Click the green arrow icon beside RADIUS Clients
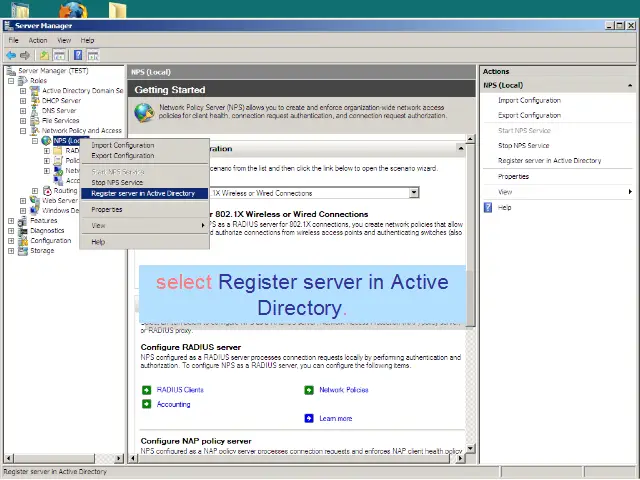The height and width of the screenshot is (480, 640). tap(147, 390)
